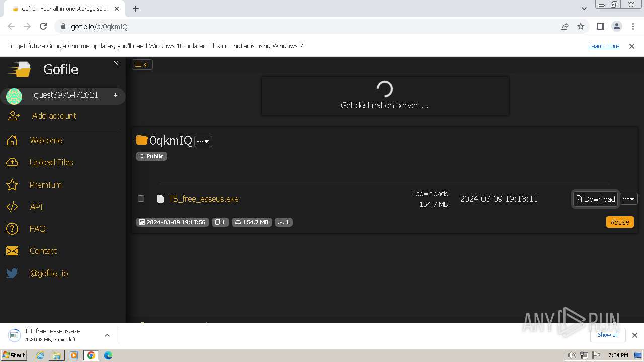The width and height of the screenshot is (644, 362).
Task: Open the API menu item
Action: (x=36, y=207)
